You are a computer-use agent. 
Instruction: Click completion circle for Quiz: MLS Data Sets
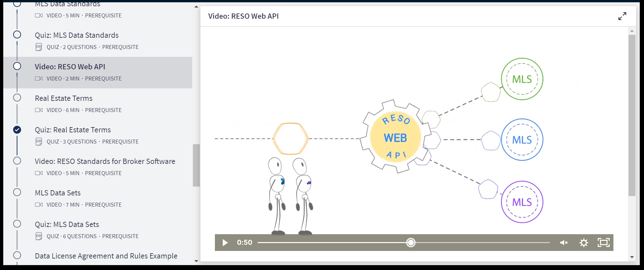point(17,224)
